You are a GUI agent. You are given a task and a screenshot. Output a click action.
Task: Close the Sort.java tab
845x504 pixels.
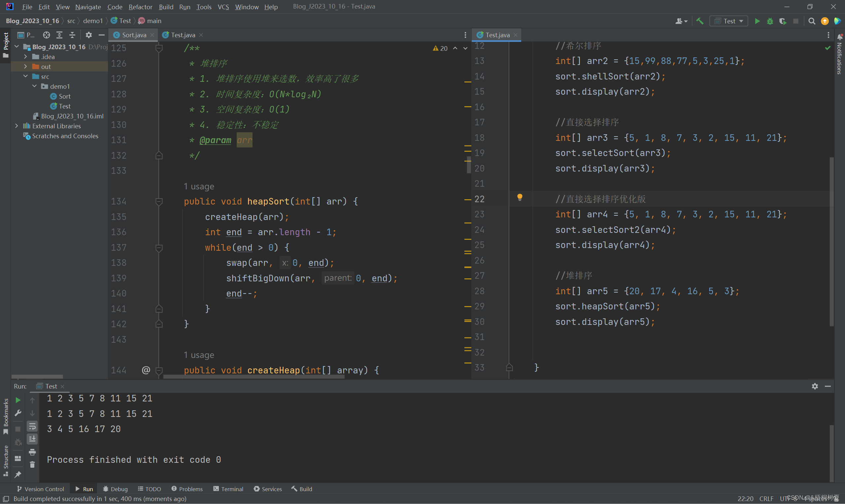coord(152,35)
